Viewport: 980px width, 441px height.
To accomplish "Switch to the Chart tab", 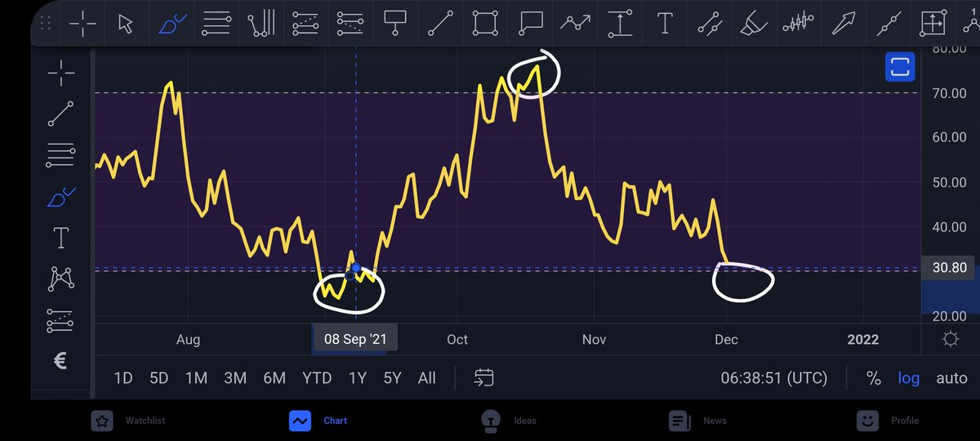I will (318, 421).
